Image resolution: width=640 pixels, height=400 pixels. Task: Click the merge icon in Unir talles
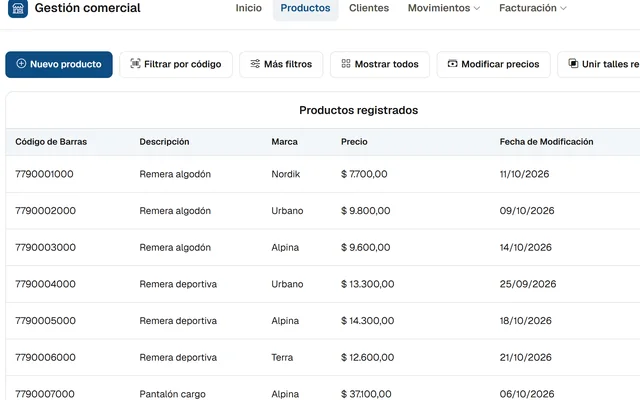pyautogui.click(x=573, y=64)
